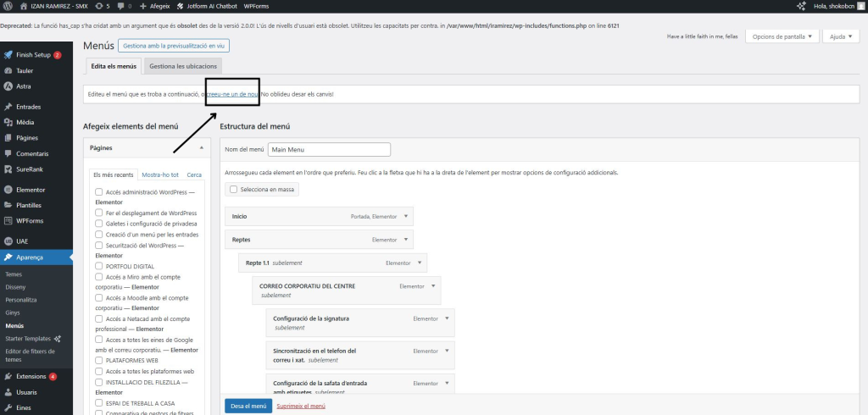Open the Elementor sidebar menu icon
Image resolution: width=868 pixels, height=415 pixels.
tap(8, 190)
